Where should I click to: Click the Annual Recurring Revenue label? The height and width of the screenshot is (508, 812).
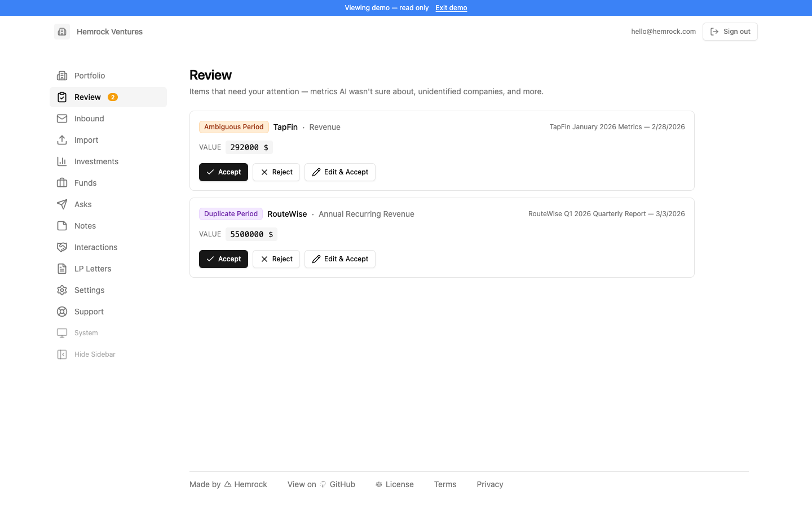[x=367, y=214]
